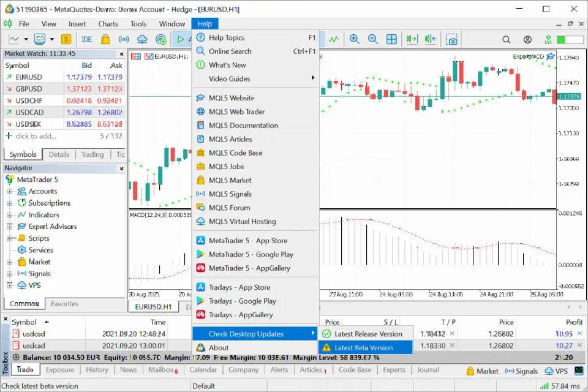Switch to Details tab in Market Watch
This screenshot has width=588, height=392.
[59, 154]
